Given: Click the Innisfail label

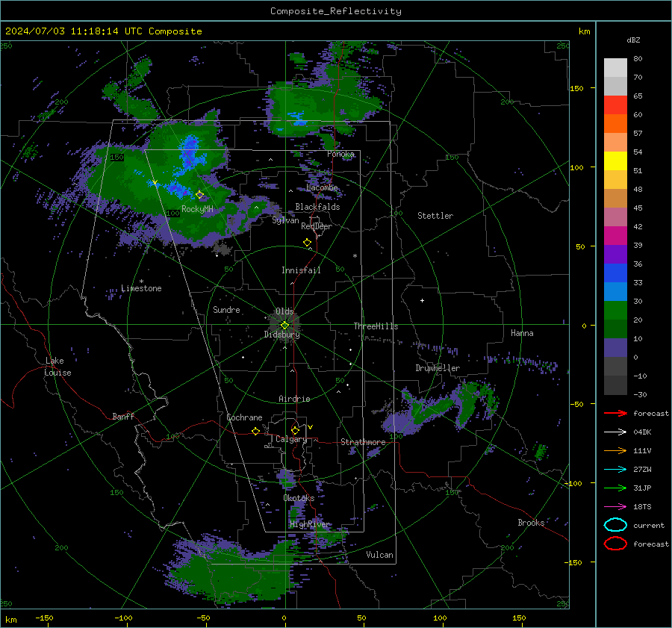Looking at the screenshot, I should (x=301, y=270).
